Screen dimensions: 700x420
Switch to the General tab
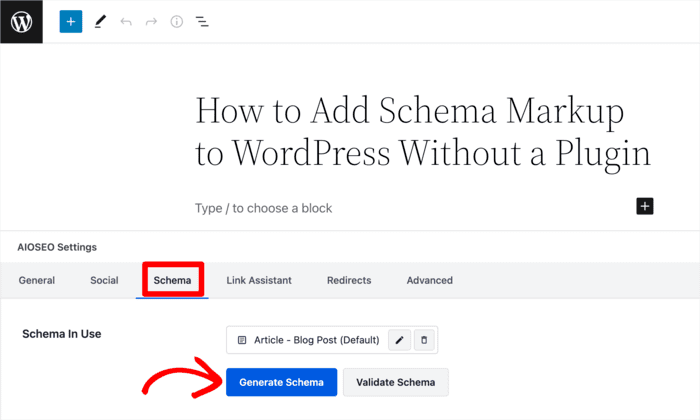click(x=37, y=280)
